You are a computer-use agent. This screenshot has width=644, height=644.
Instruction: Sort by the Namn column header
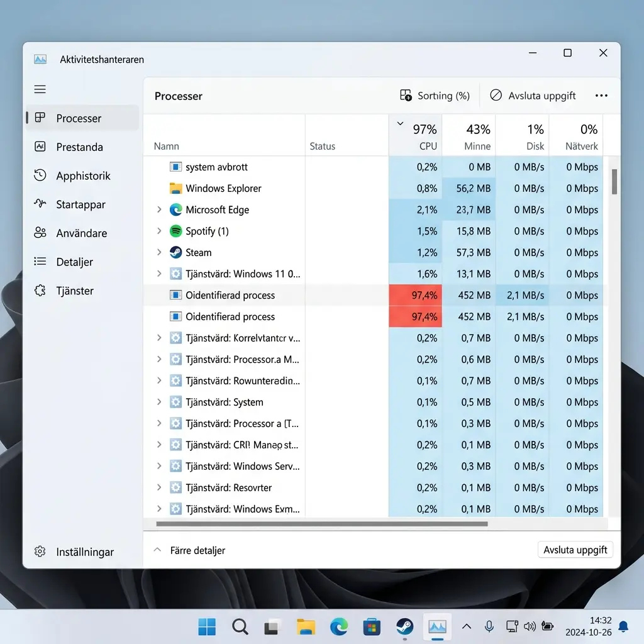coord(225,136)
